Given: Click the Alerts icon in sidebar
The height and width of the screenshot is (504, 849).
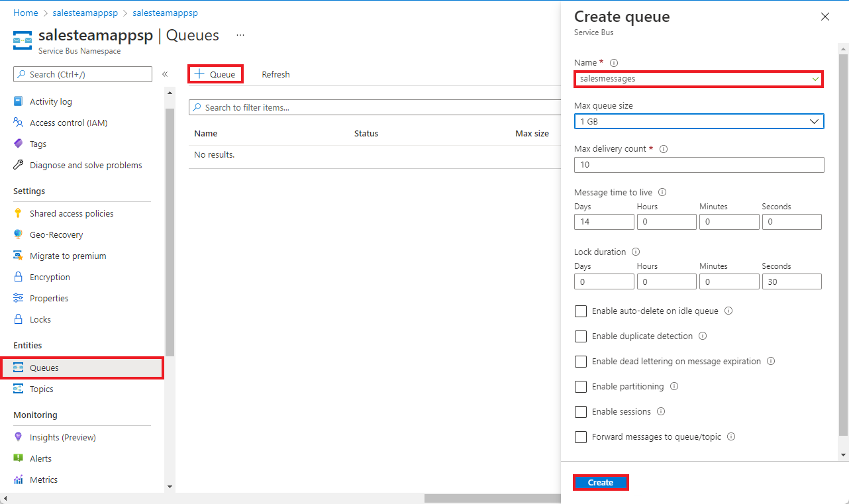Looking at the screenshot, I should coord(19,458).
